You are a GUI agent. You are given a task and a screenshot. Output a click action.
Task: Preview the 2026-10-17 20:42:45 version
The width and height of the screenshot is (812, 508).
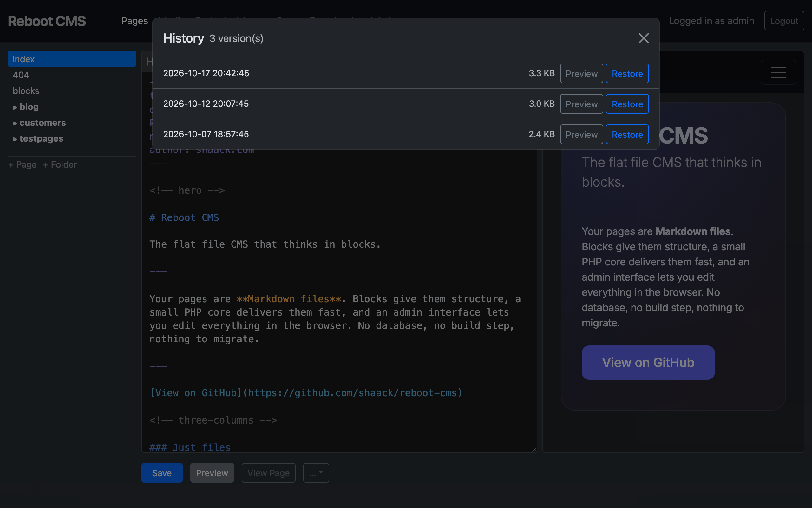tap(581, 73)
